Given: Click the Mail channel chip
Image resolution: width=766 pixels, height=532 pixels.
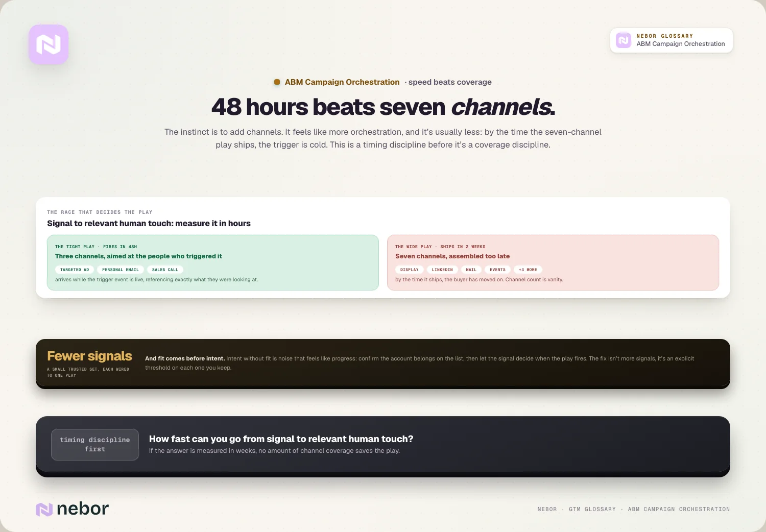Looking at the screenshot, I should point(471,270).
